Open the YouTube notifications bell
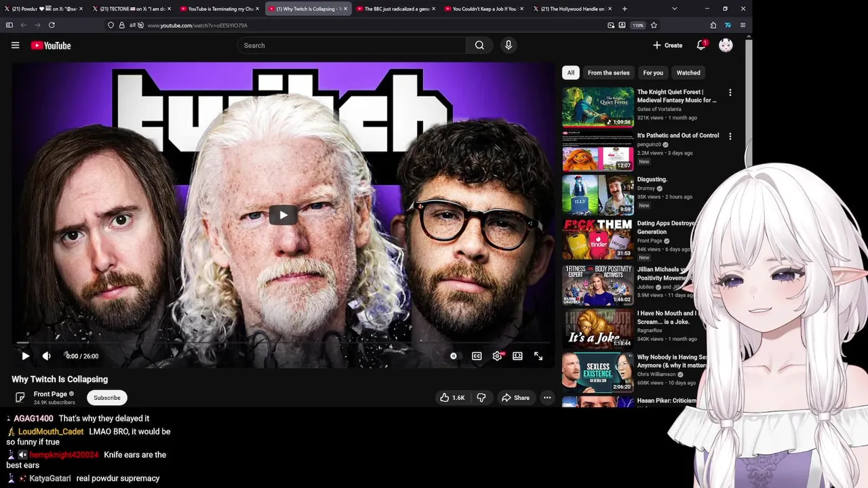This screenshot has width=868, height=488. (x=701, y=45)
